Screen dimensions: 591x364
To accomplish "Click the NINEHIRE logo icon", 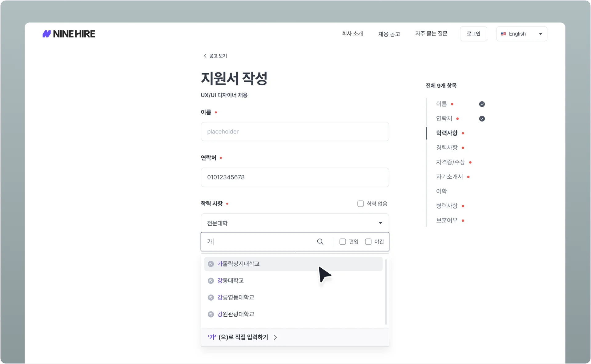I will tap(46, 34).
